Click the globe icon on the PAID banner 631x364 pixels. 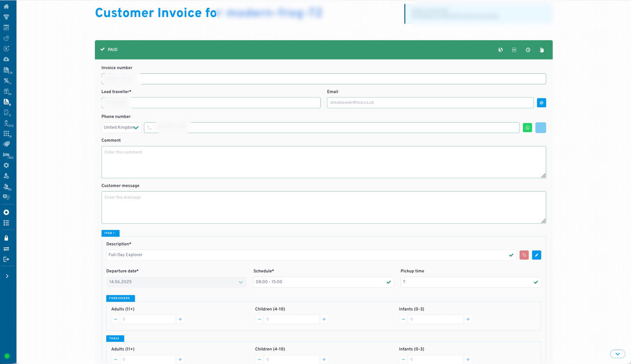coord(500,50)
